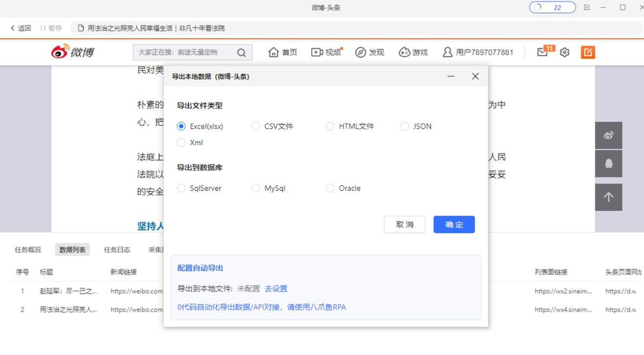Select CSV文件 as export type
The height and width of the screenshot is (355, 644).
(256, 127)
